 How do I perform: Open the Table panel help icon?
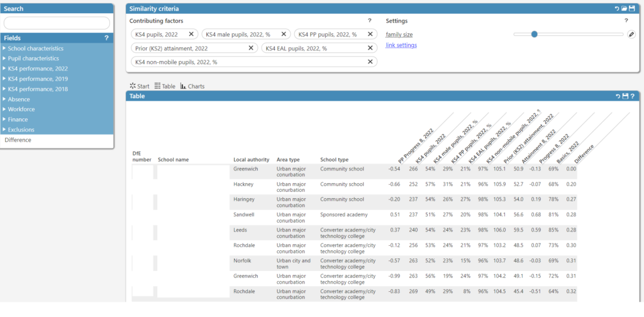click(633, 96)
